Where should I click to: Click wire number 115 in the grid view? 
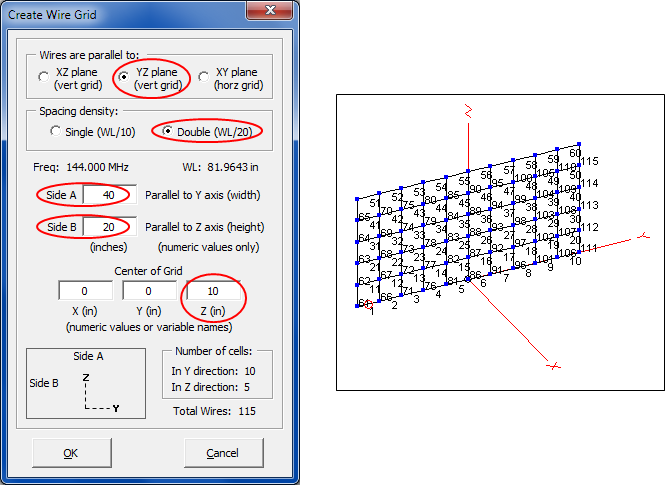589,161
